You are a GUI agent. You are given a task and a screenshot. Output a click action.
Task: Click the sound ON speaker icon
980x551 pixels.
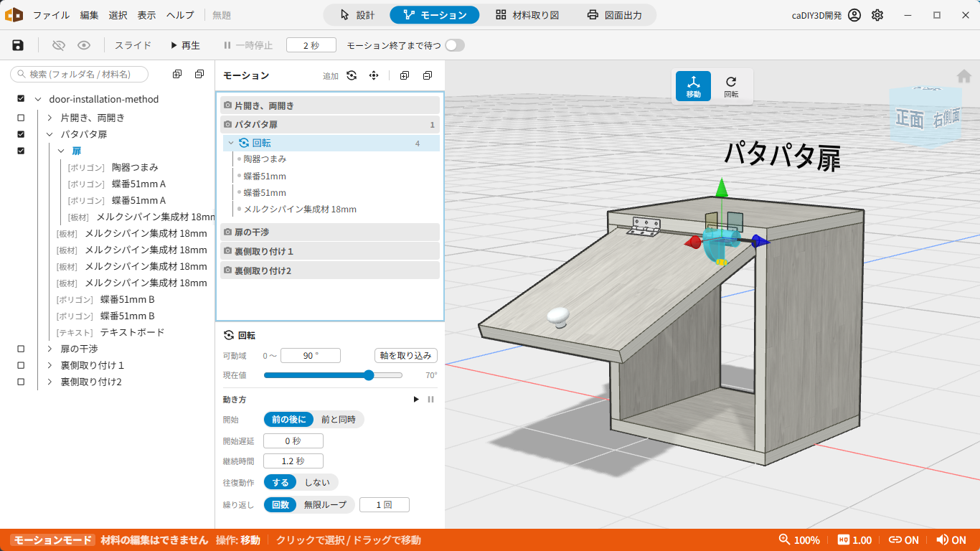[940, 540]
